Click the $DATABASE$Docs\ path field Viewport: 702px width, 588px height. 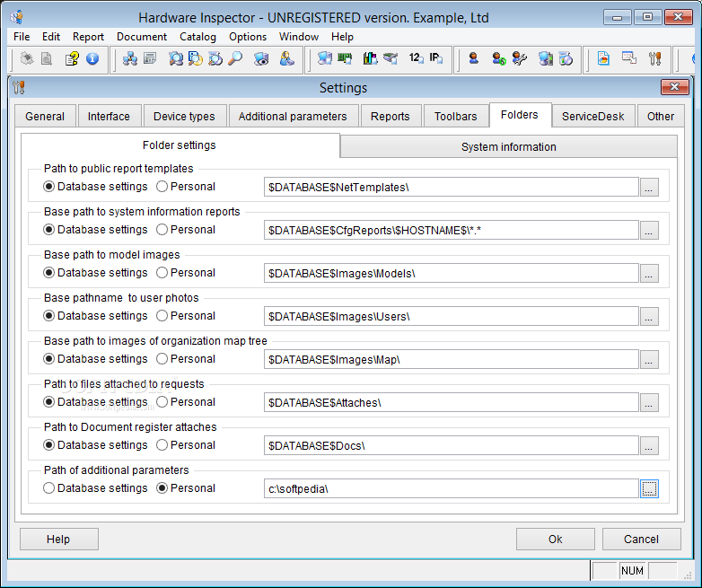pyautogui.click(x=451, y=445)
